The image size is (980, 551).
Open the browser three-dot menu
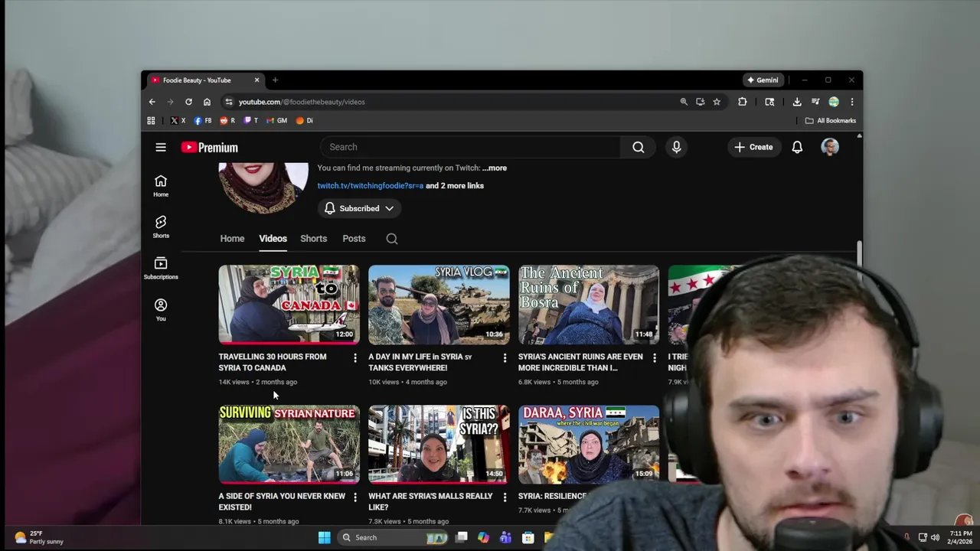(852, 102)
